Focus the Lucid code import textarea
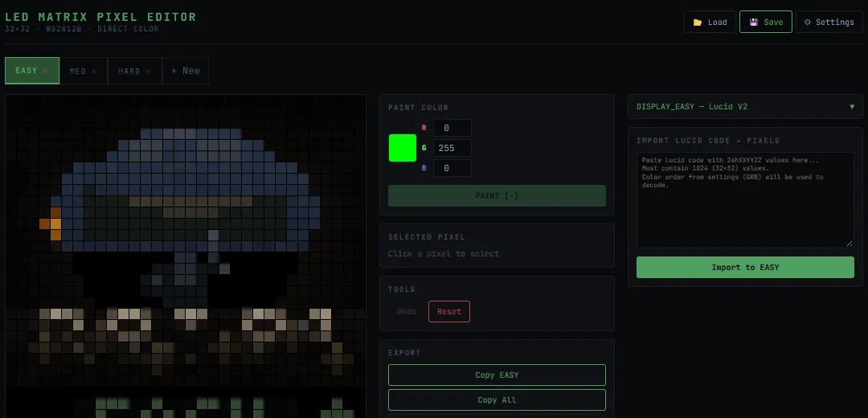Image resolution: width=868 pixels, height=418 pixels. click(745, 200)
